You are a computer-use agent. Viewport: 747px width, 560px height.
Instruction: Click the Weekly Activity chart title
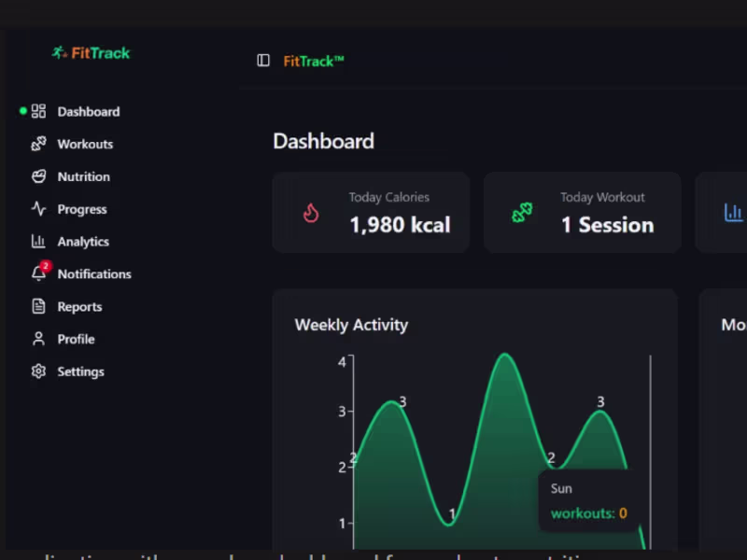coord(351,325)
